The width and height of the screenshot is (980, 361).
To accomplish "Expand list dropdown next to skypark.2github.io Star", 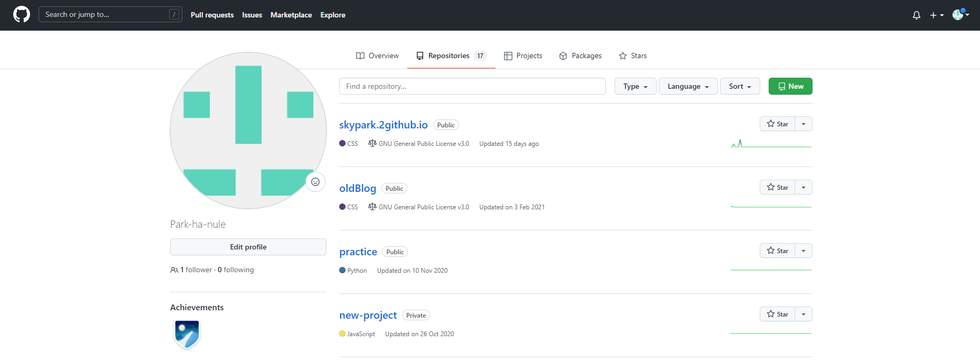I will point(804,124).
